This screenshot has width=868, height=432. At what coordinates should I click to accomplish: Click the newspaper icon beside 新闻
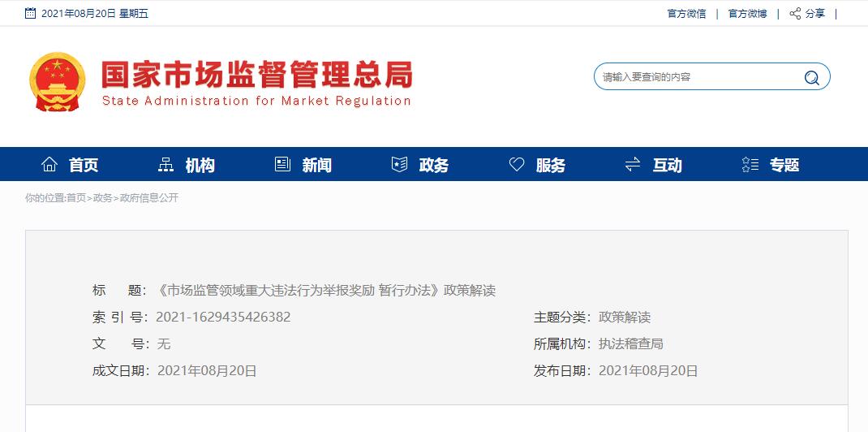pyautogui.click(x=283, y=165)
